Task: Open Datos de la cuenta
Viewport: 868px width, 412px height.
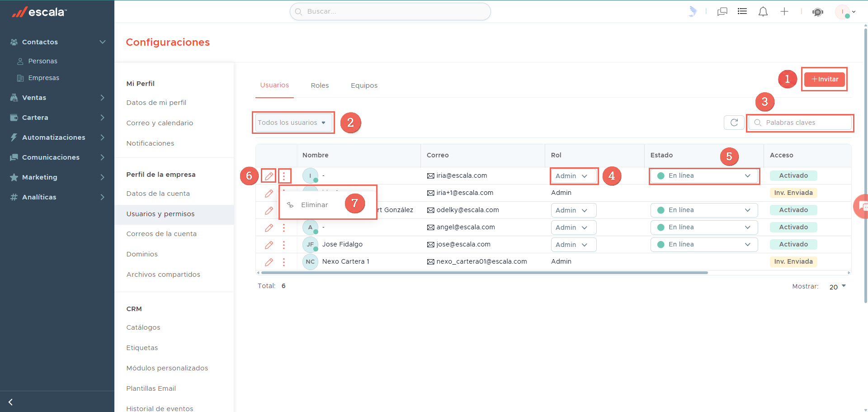Action: (158, 194)
